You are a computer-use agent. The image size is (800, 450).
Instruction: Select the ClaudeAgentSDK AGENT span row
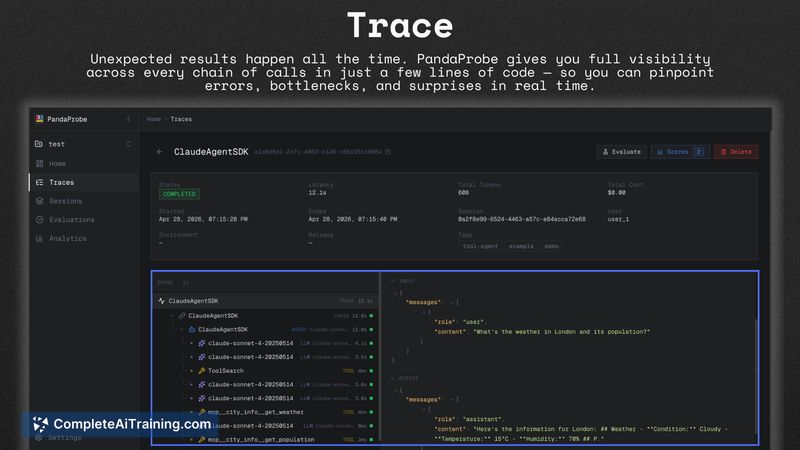click(265, 330)
